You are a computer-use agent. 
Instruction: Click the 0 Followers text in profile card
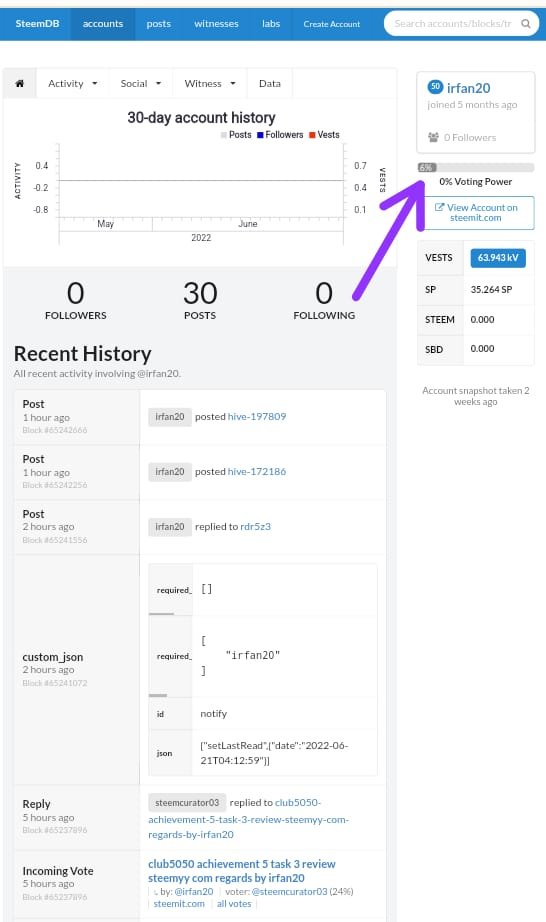click(470, 138)
